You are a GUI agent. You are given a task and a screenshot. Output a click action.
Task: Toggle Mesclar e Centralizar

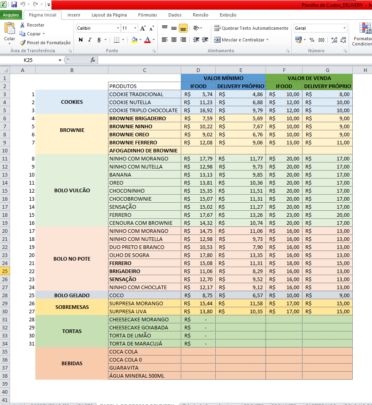(239, 40)
